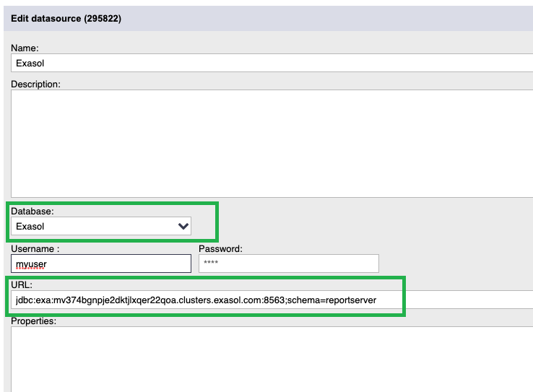The width and height of the screenshot is (533, 392).
Task: Click the Name input field containing Exasol
Action: click(x=272, y=63)
